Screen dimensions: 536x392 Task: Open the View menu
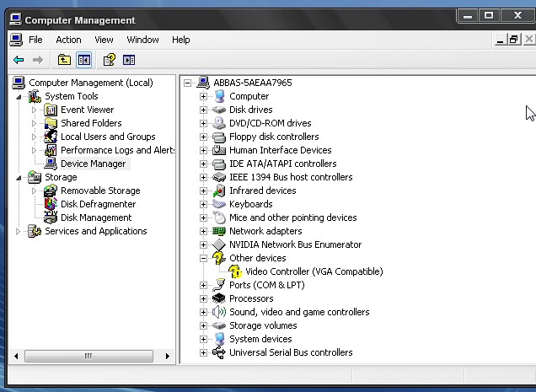tap(104, 40)
